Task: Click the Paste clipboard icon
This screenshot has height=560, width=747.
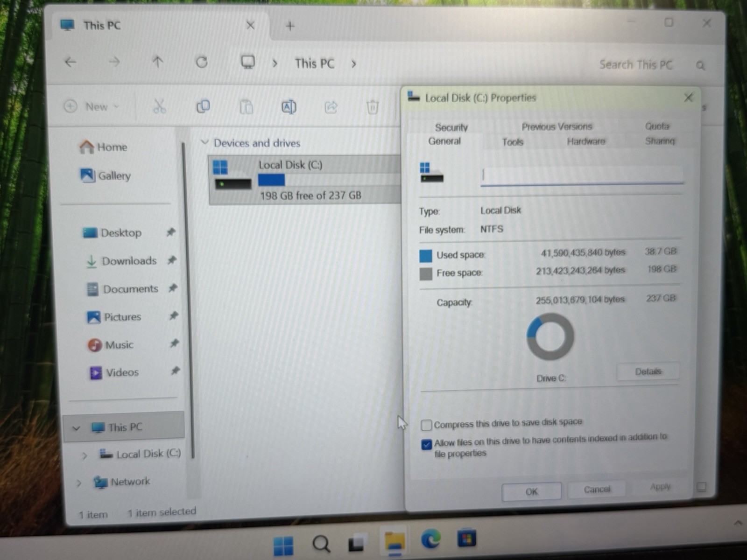Action: [246, 107]
